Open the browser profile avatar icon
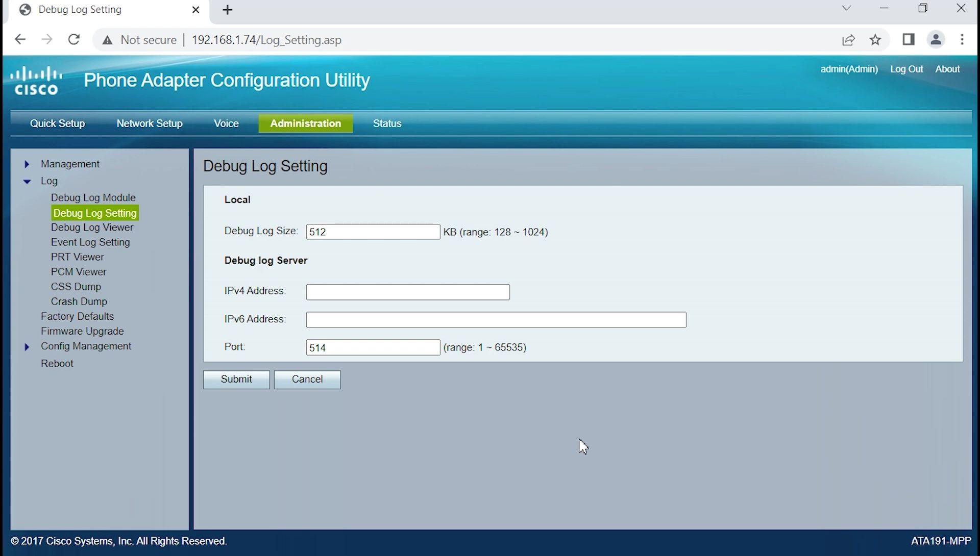Image resolution: width=980 pixels, height=556 pixels. pos(936,39)
